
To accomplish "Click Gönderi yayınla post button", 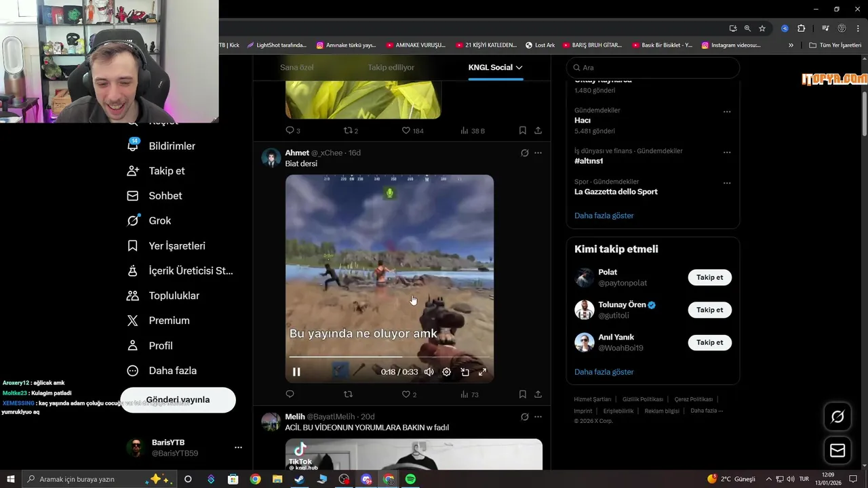I will click(178, 400).
